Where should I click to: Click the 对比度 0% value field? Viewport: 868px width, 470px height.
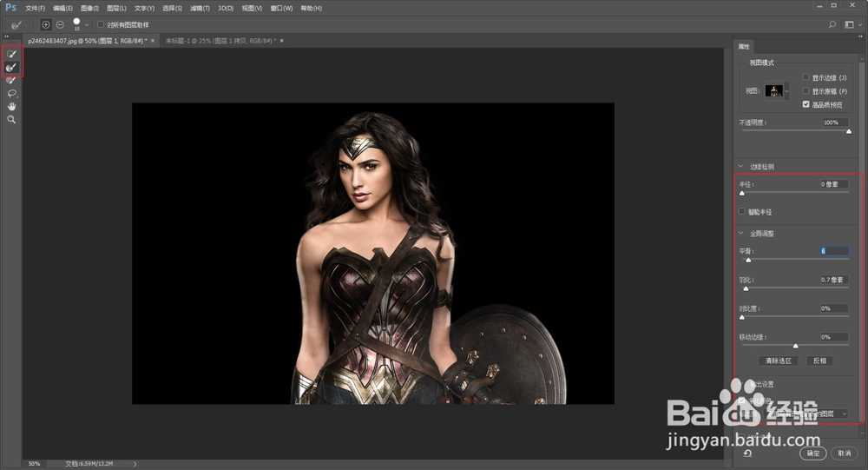[x=834, y=308]
